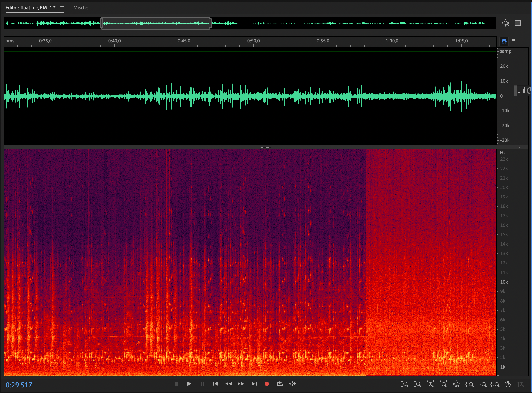
Task: Click the 0:29.517 timecode display
Action: pyautogui.click(x=19, y=385)
